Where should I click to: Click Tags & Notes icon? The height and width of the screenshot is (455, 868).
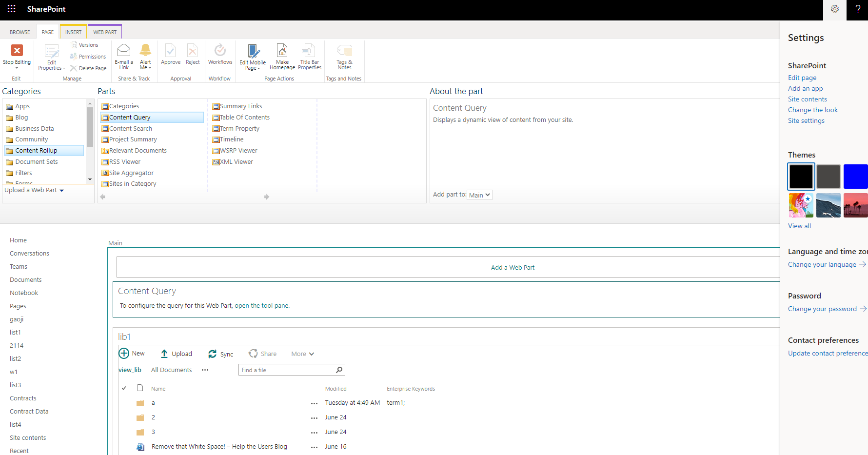click(x=344, y=50)
